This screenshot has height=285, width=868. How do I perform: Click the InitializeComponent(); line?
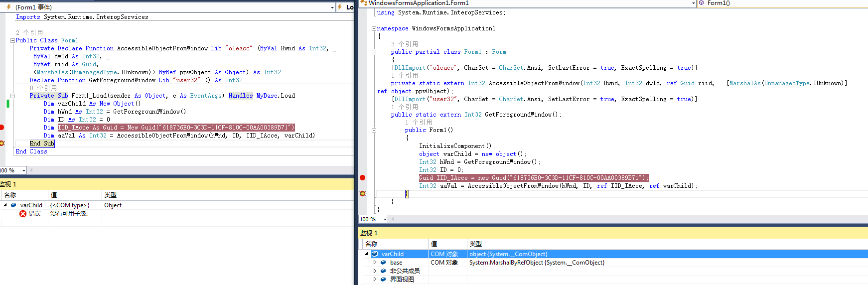click(x=457, y=146)
